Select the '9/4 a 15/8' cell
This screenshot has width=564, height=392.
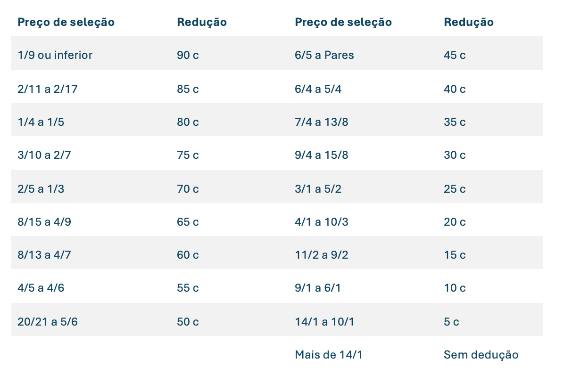pos(322,155)
